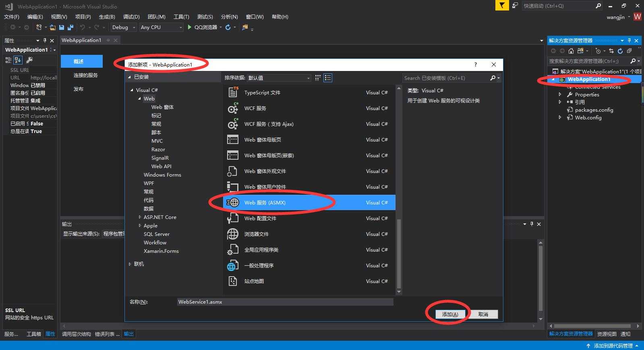The image size is (644, 350).
Task: Select packages.config in Solution Explorer
Action: pos(594,110)
